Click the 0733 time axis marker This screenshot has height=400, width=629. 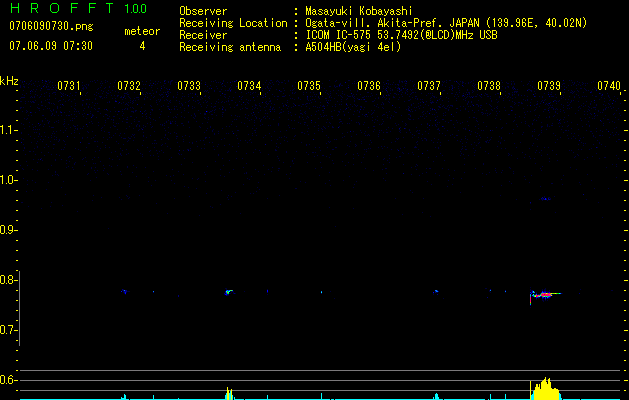point(189,86)
